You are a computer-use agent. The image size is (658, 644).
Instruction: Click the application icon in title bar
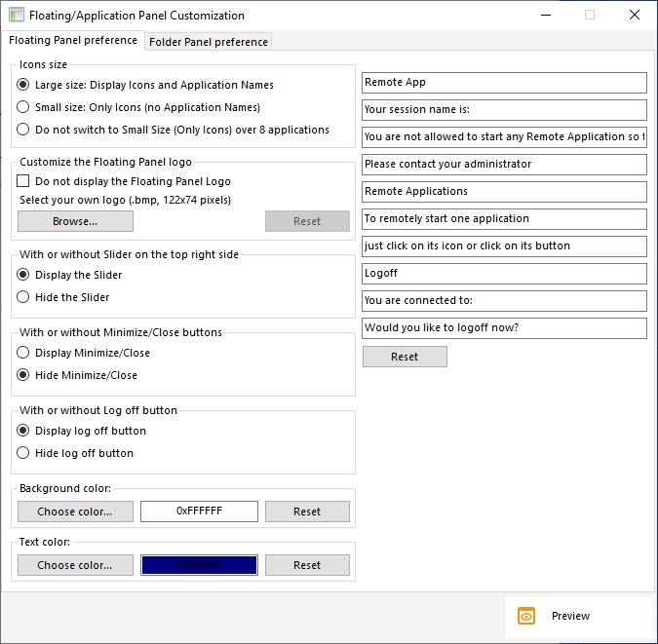[17, 16]
